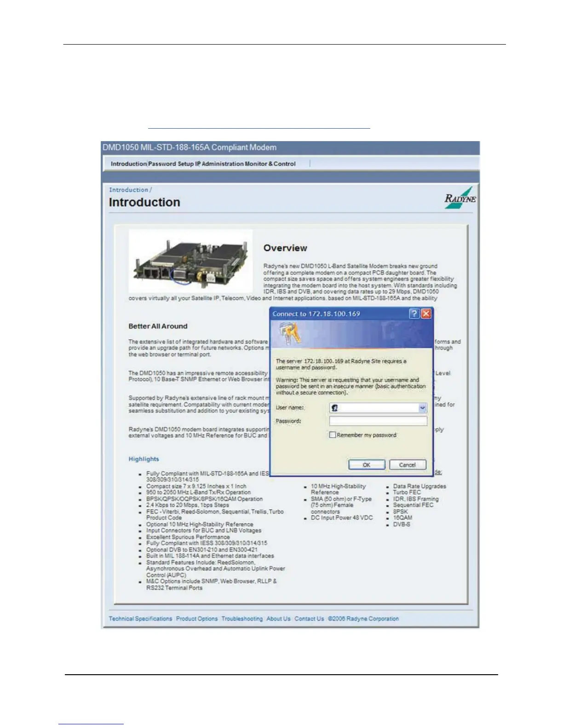Image resolution: width=563 pixels, height=728 pixels.
Task: Click the 16QAM list item
Action: [402, 518]
